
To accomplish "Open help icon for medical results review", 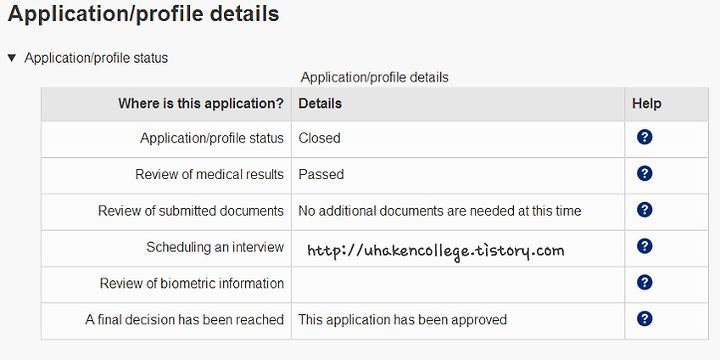I will [x=644, y=174].
